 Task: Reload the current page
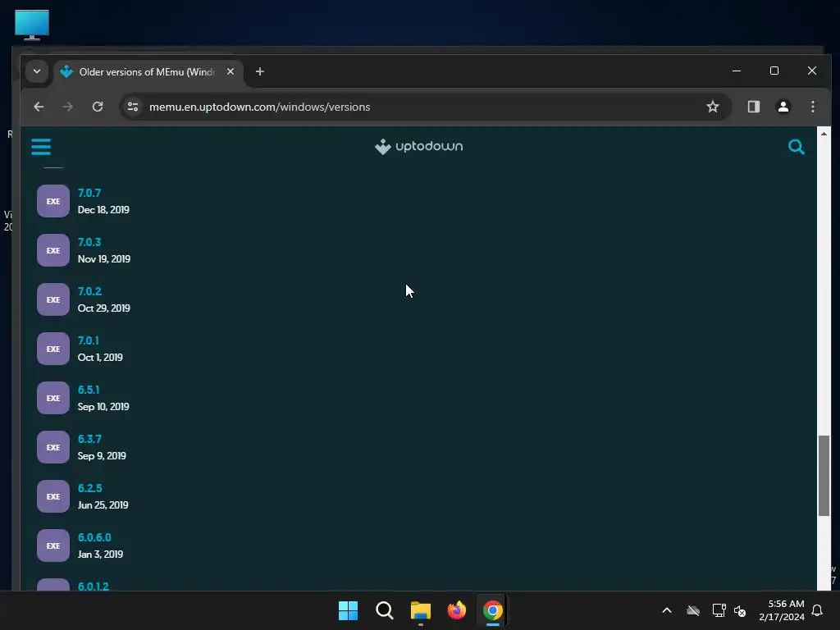[x=98, y=107]
